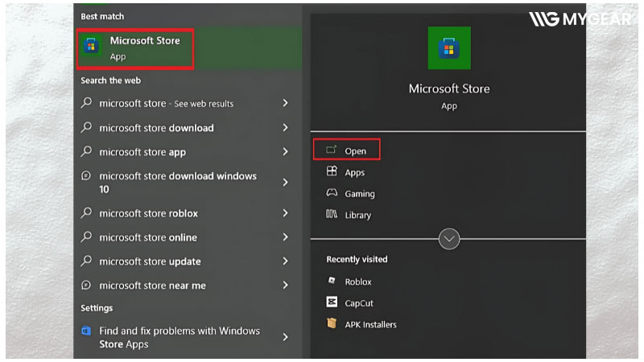Viewport: 644px width, 362px height.
Task: Expand 'microsoft store - See web results' arrow
Action: (286, 103)
